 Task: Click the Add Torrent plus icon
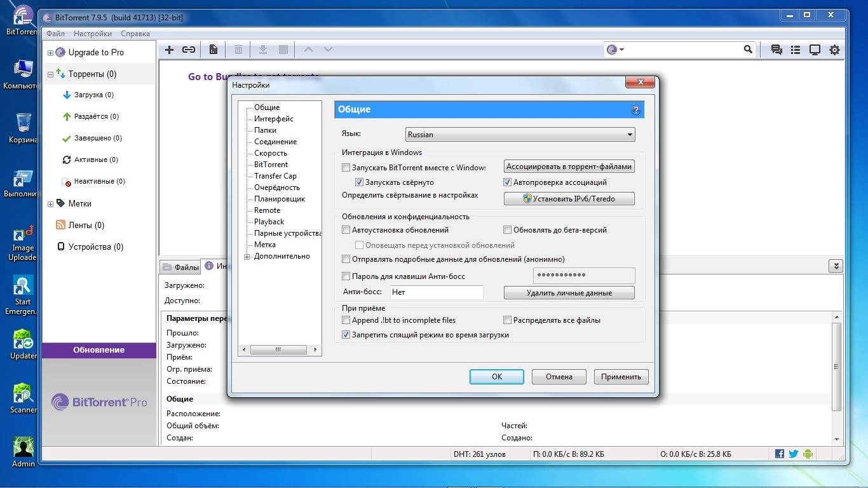[x=169, y=50]
